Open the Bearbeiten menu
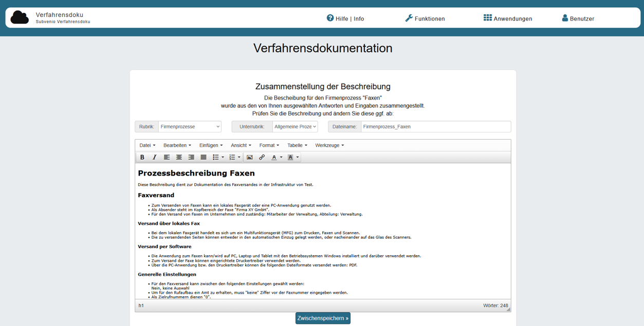Screen dimensions: 644x326 pos(177,145)
